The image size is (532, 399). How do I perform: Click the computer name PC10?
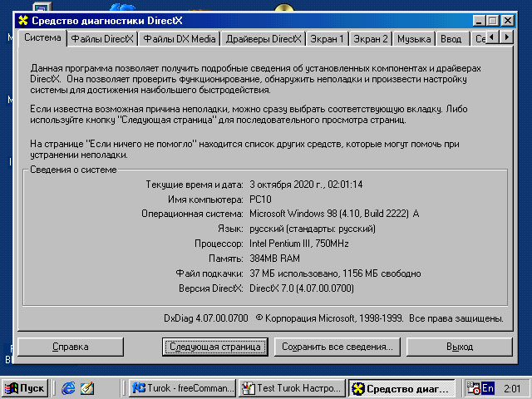pos(260,199)
